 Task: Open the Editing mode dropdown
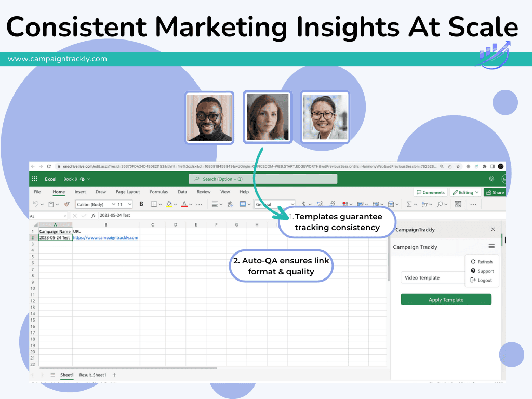click(465, 192)
